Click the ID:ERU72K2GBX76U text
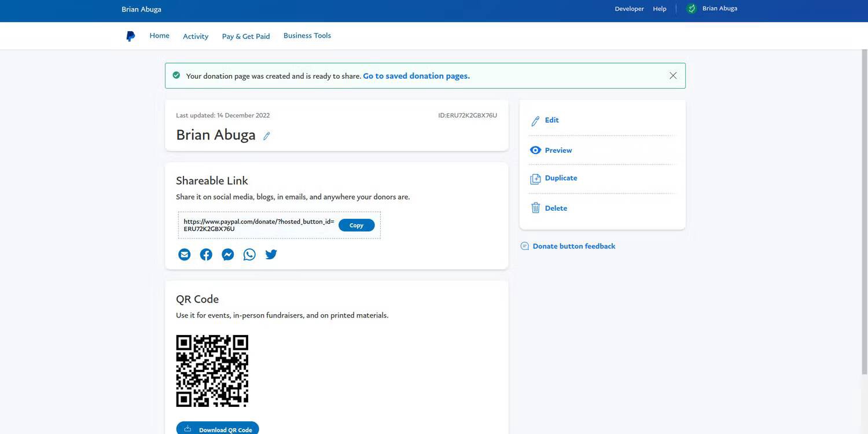 click(468, 115)
